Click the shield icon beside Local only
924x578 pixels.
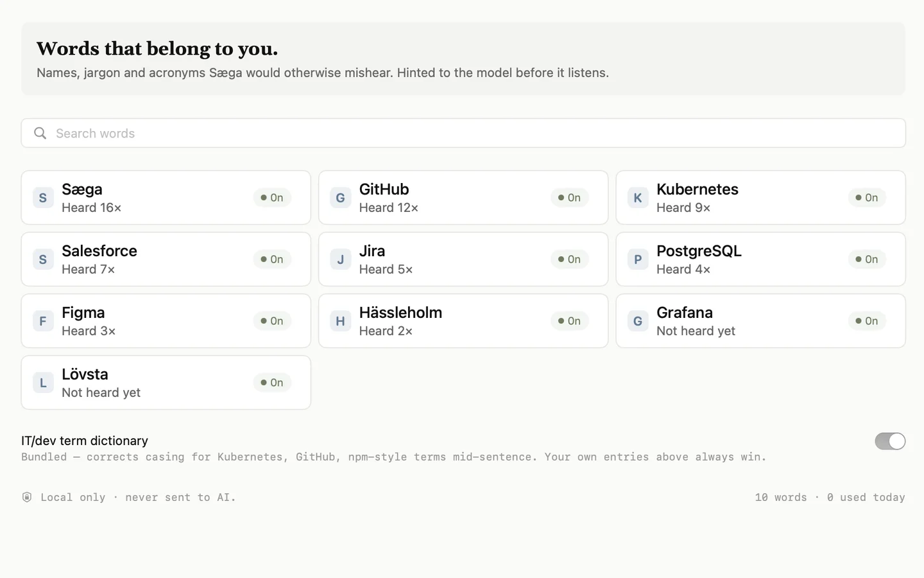[x=27, y=497]
